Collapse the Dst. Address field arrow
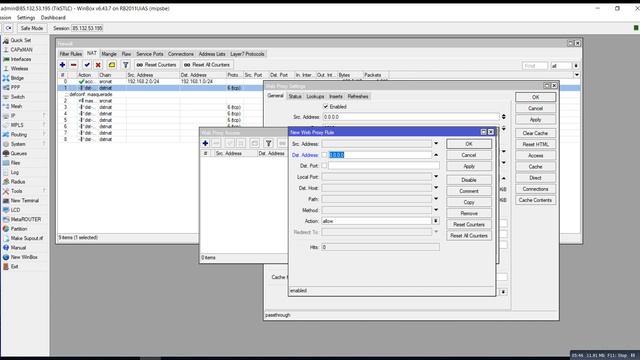 [436, 155]
